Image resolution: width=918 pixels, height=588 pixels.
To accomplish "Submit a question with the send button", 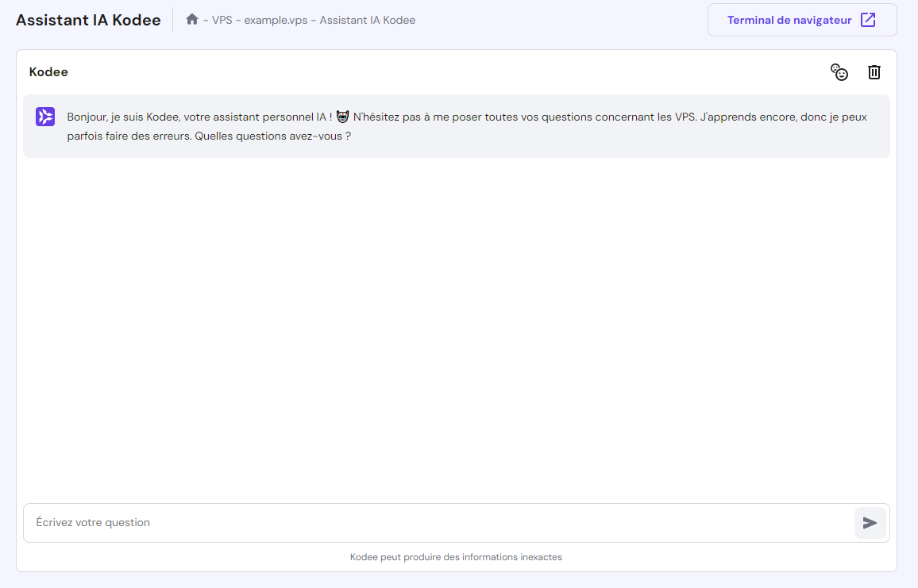I will [870, 522].
